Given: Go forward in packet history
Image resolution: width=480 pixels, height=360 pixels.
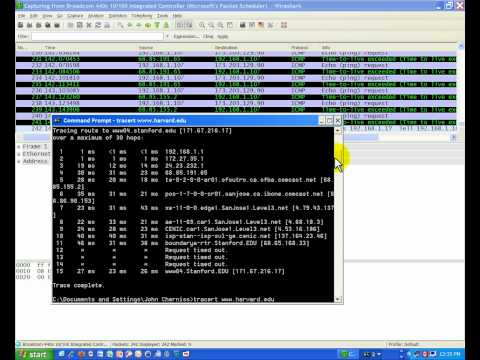Looking at the screenshot, I should pyautogui.click(x=139, y=25).
